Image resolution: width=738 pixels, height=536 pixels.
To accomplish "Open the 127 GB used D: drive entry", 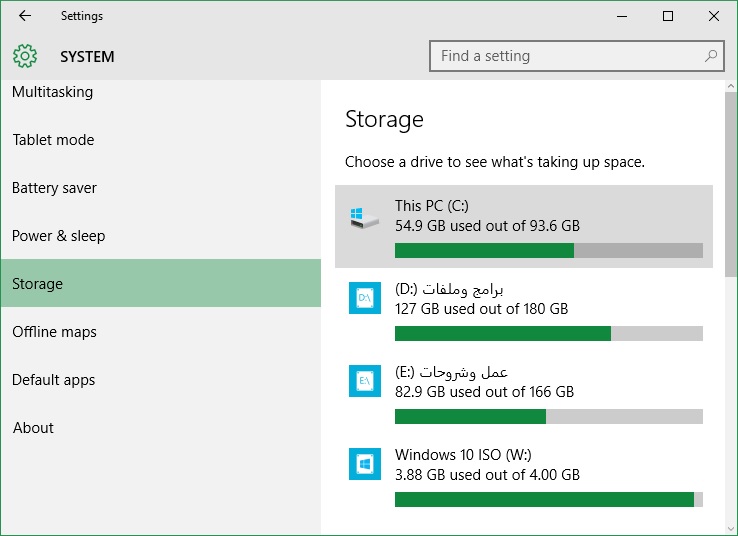I will coord(524,310).
